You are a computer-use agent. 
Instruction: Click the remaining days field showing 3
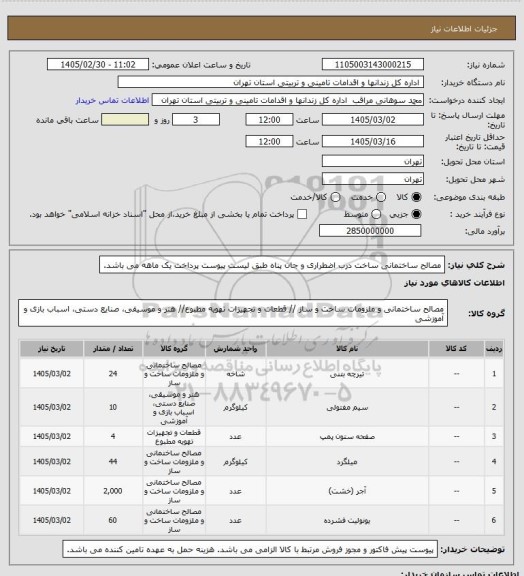[x=196, y=120]
